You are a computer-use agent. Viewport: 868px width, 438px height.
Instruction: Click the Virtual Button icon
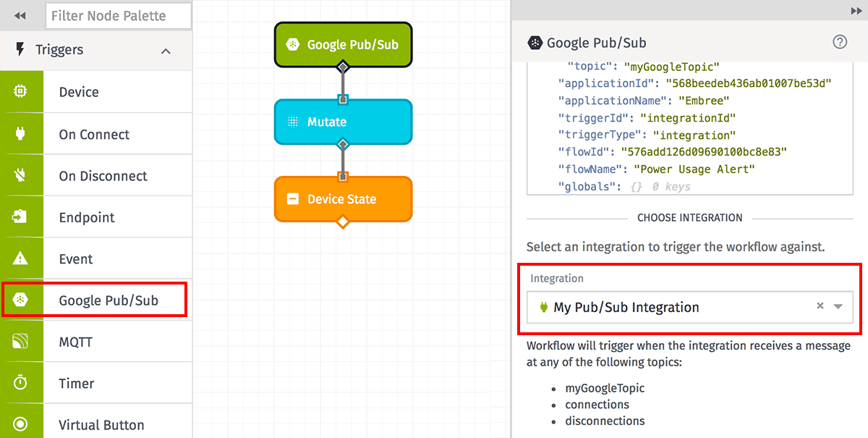[x=20, y=424]
